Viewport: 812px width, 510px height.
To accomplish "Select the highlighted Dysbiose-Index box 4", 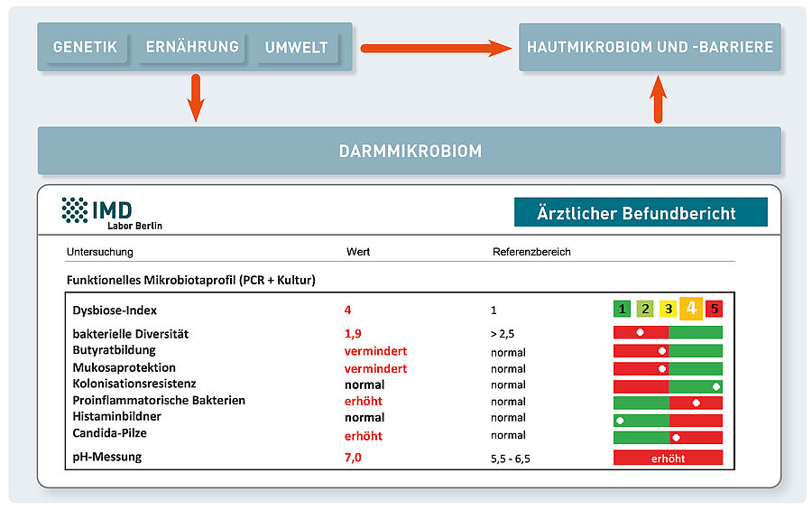I will [x=691, y=309].
